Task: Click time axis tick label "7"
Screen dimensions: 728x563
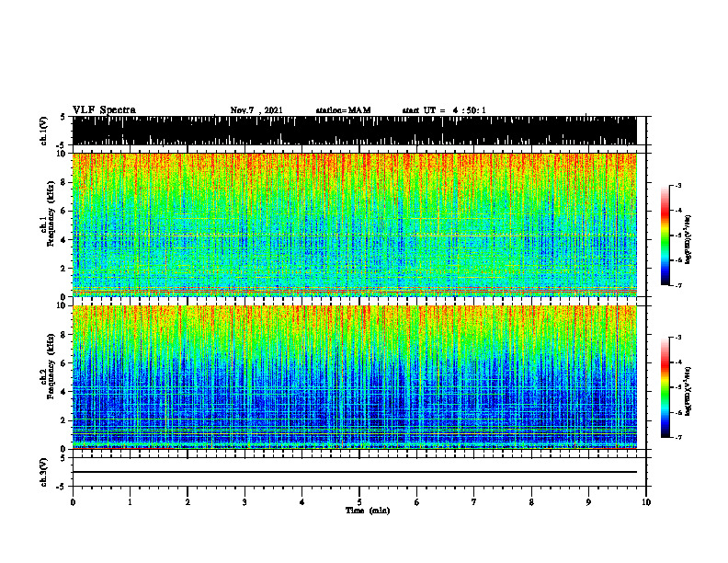Action: [x=474, y=502]
